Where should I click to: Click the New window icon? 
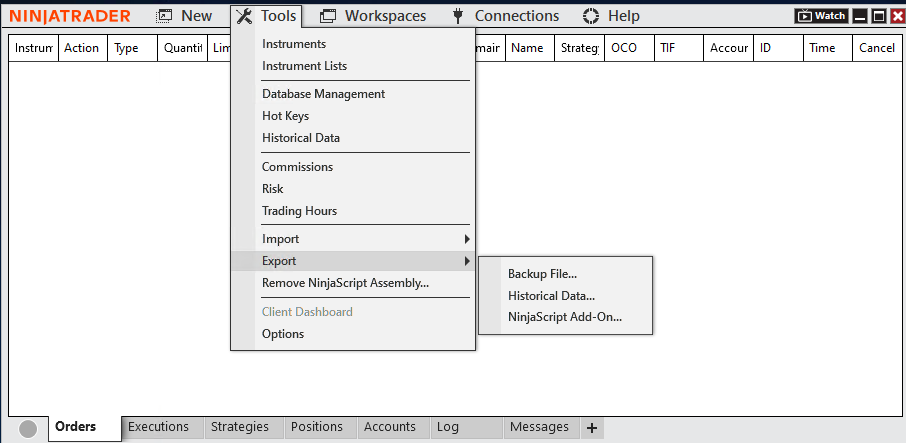[x=165, y=16]
